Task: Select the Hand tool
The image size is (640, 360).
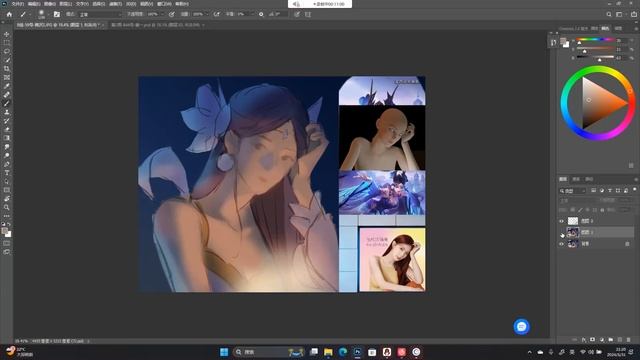Action: click(x=7, y=199)
